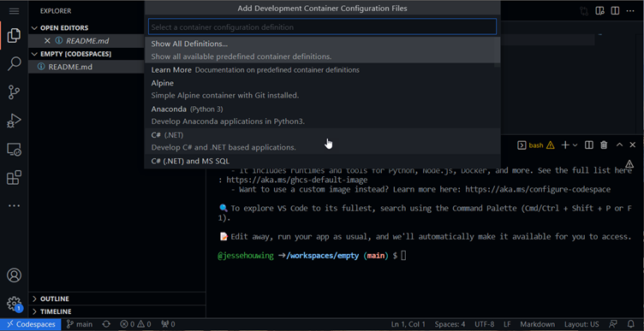
Task: Select Show All Definitions option
Action: 322,50
